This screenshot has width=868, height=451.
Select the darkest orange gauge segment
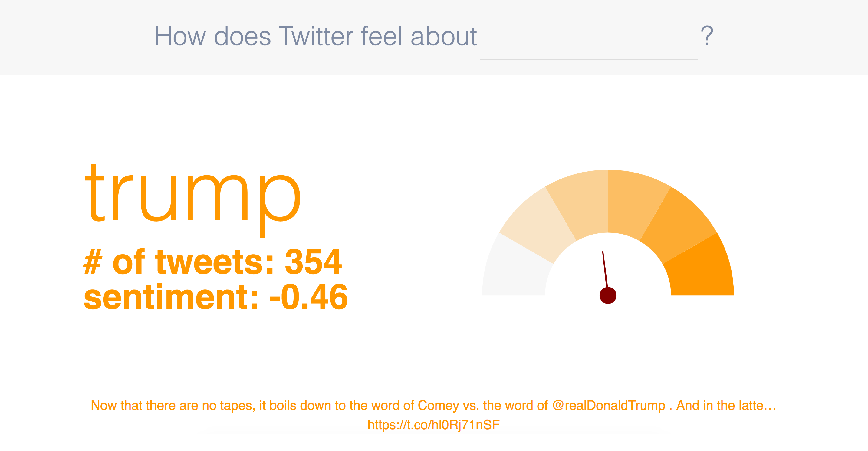[x=701, y=270]
